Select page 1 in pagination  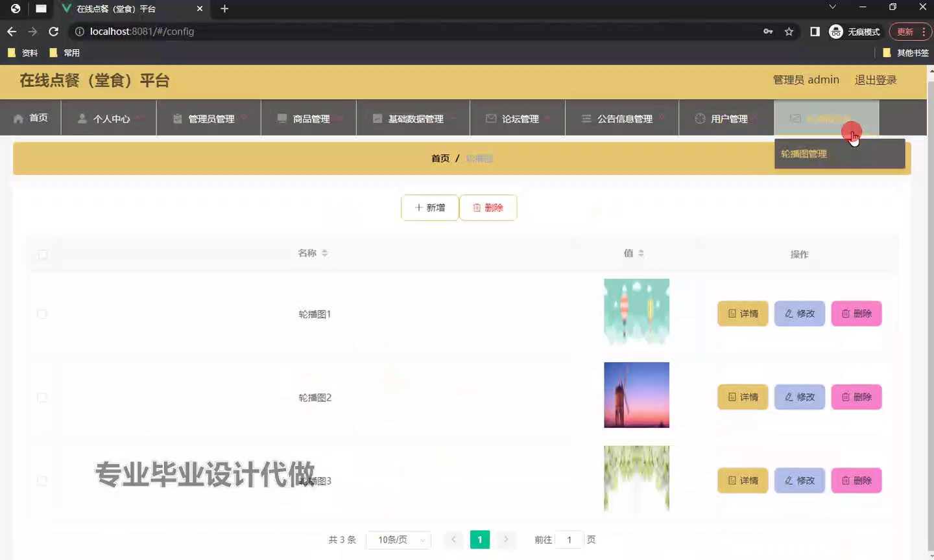click(480, 539)
